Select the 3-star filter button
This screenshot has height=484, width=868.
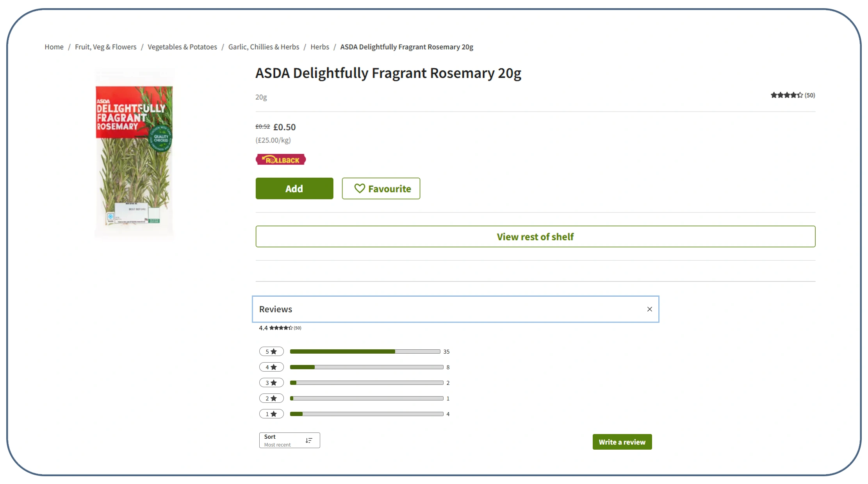(x=271, y=383)
